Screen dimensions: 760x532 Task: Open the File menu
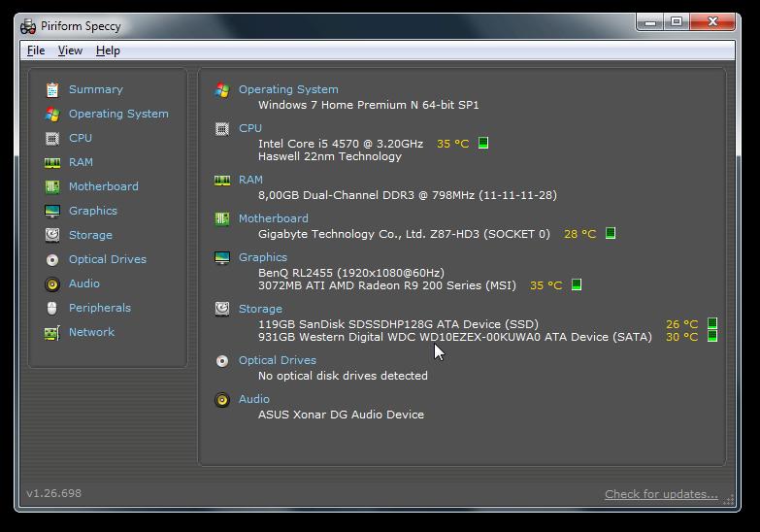tap(36, 50)
